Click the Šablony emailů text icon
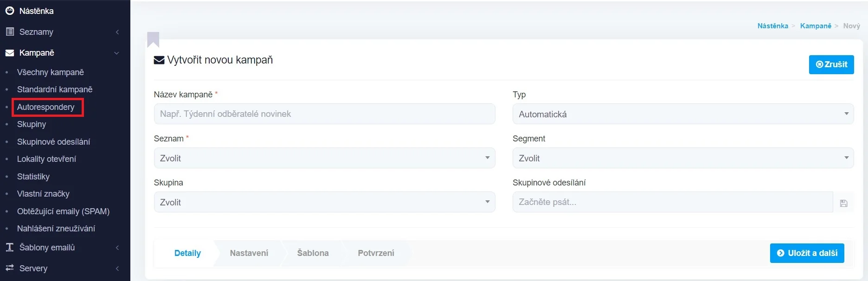The width and height of the screenshot is (868, 281). (x=9, y=247)
